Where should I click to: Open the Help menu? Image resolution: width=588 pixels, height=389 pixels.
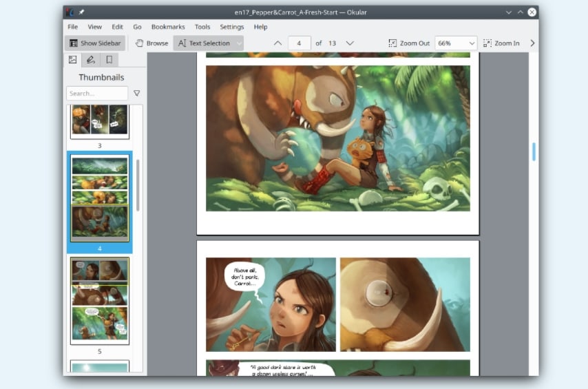coord(261,27)
